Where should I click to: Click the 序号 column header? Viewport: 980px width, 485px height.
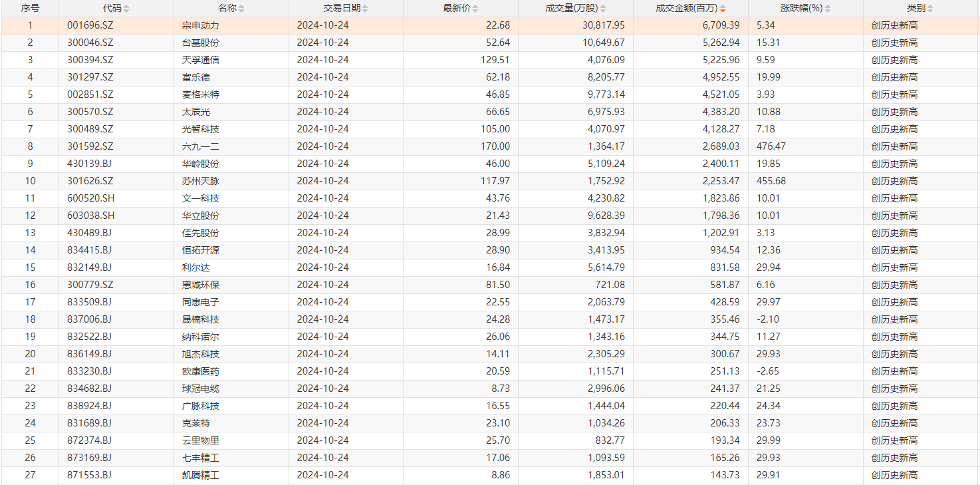click(30, 9)
